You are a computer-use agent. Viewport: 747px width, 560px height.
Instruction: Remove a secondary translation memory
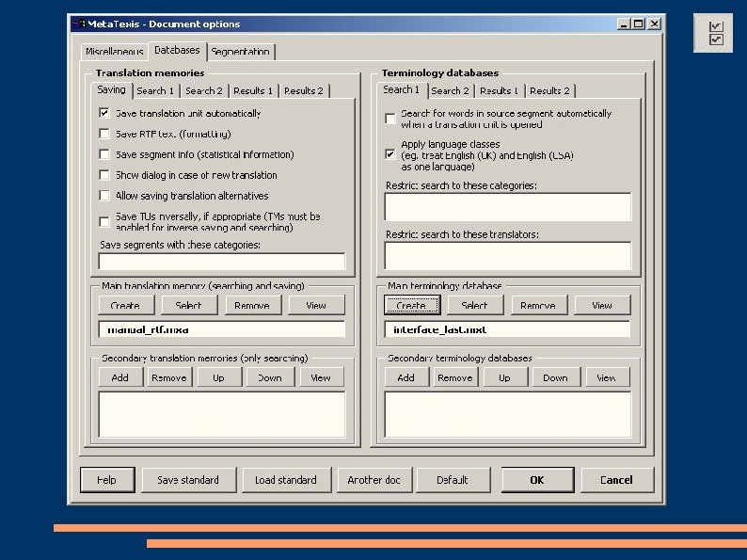pos(169,377)
